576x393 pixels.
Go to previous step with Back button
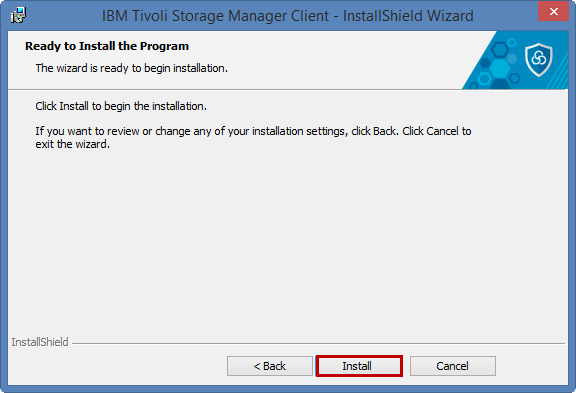[270, 366]
